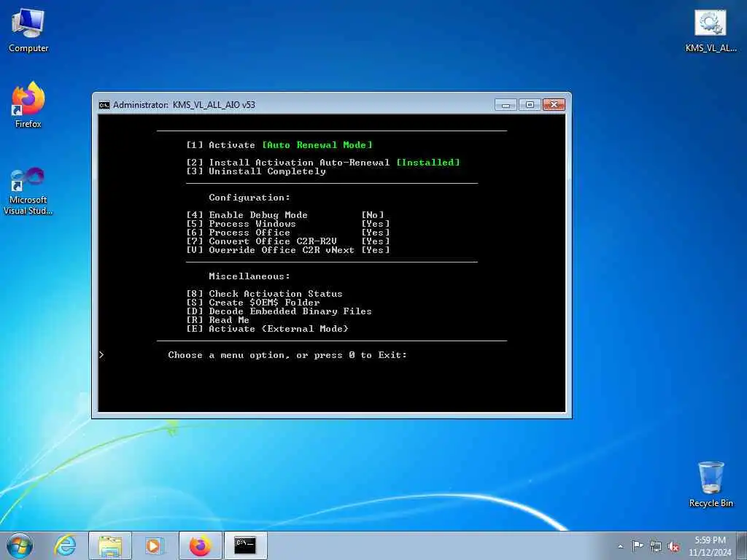The image size is (747, 560).
Task: Click '[E] Activate <External Mode>' line
Action: [267, 329]
